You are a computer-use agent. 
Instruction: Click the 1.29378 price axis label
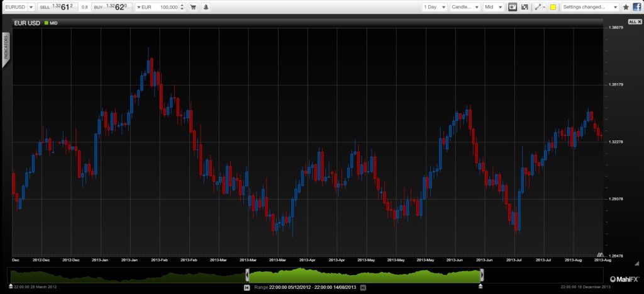[x=616, y=199]
